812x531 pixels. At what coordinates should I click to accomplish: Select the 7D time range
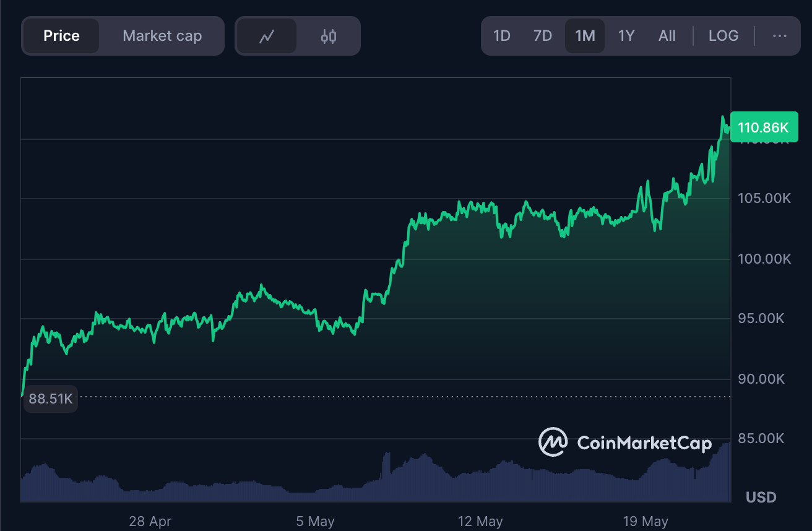coord(543,35)
